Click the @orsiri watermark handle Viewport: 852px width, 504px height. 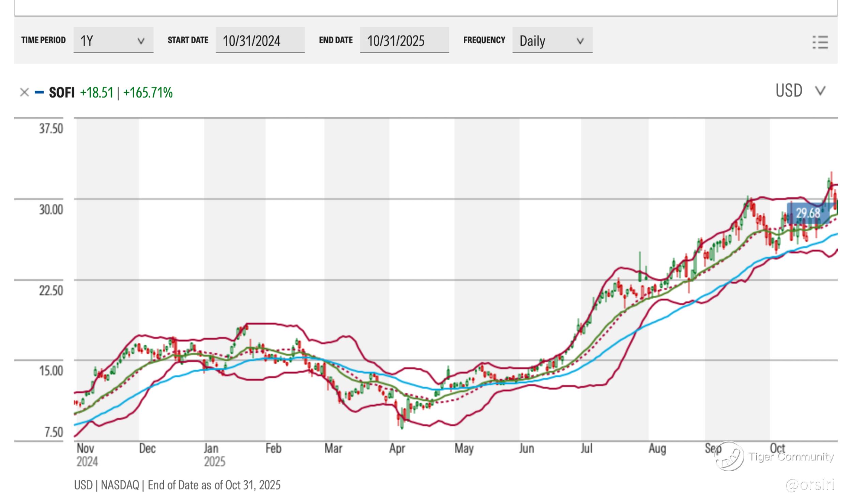[x=810, y=485]
